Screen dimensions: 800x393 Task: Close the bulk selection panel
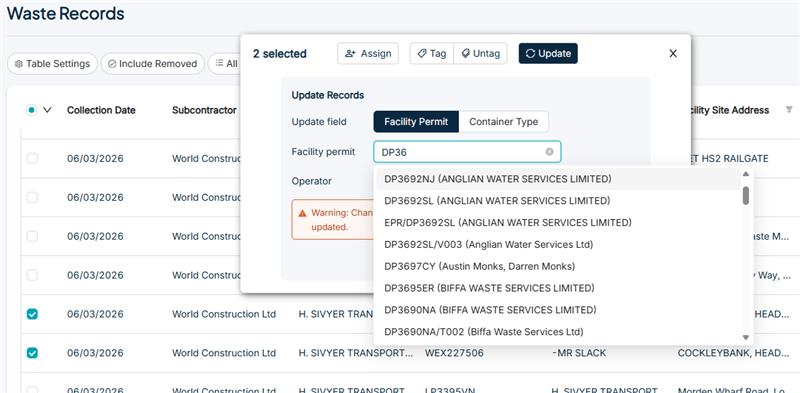coord(673,54)
